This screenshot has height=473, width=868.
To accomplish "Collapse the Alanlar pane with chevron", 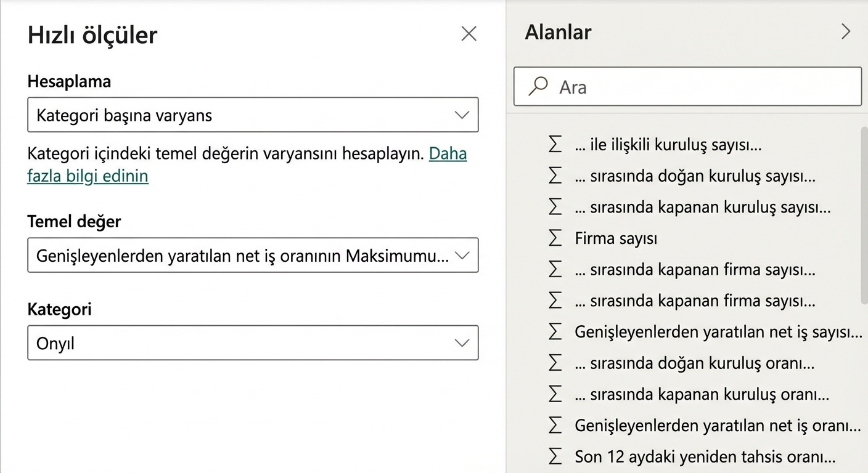I will (x=846, y=32).
